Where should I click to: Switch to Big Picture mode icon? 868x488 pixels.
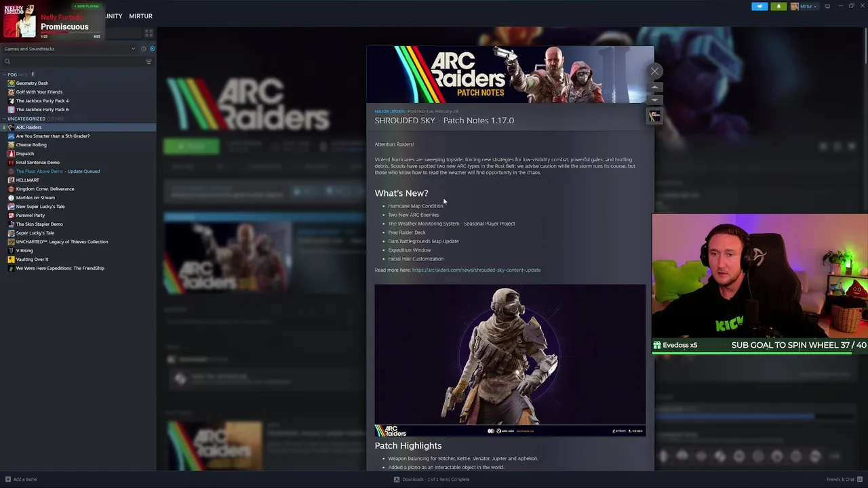(x=827, y=6)
